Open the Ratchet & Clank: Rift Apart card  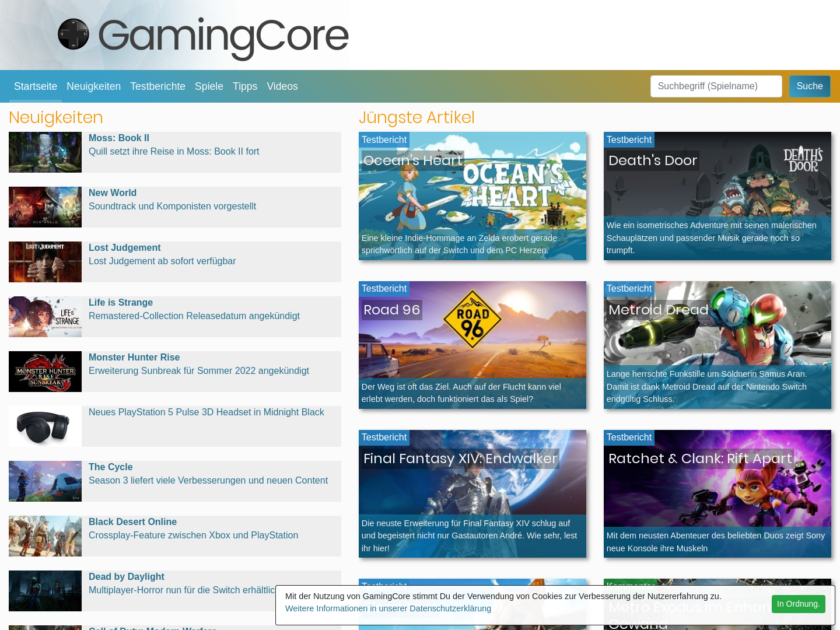(x=717, y=494)
